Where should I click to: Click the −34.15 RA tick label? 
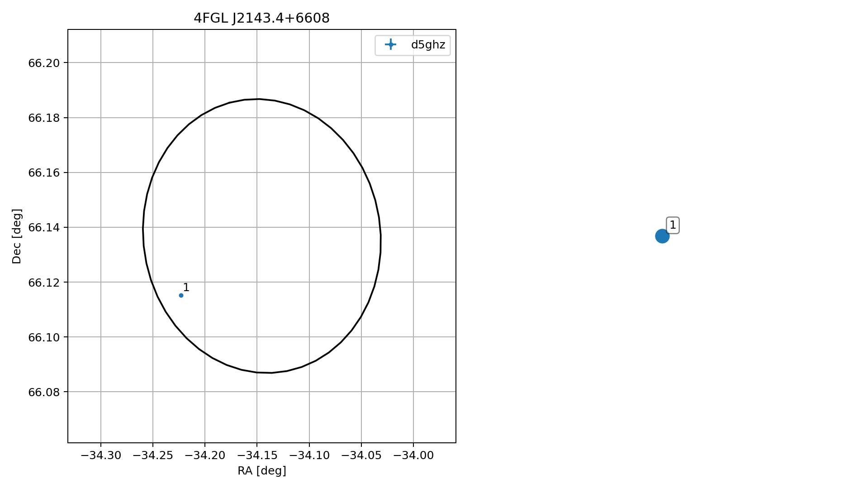tap(257, 455)
